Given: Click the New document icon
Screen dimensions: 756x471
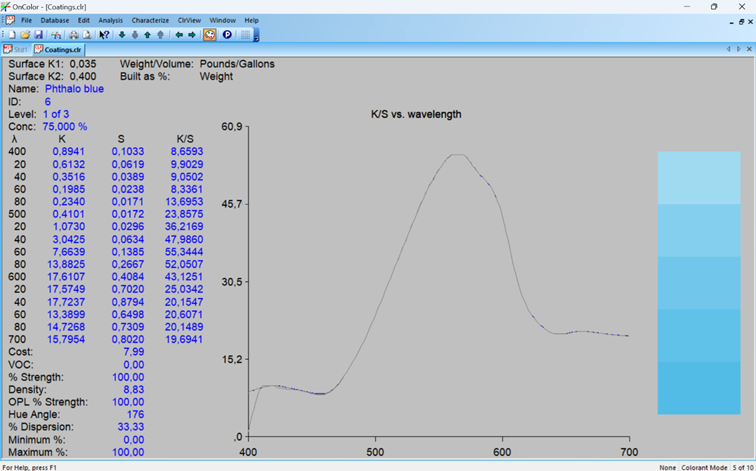Looking at the screenshot, I should click(10, 34).
